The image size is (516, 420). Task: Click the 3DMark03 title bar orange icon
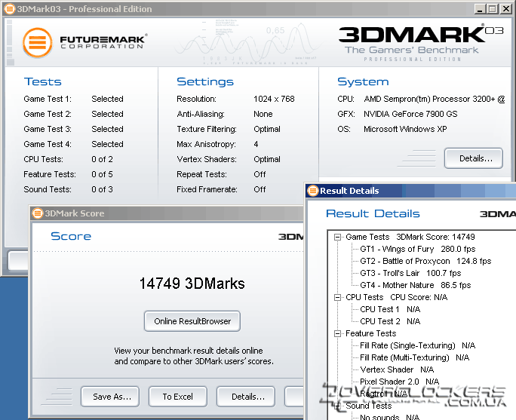[10, 9]
